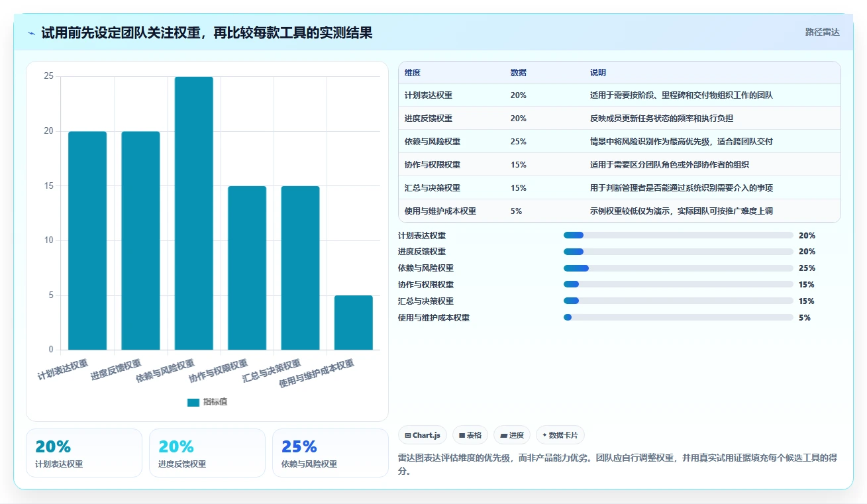This screenshot has height=504, width=867.
Task: Click the 进度反馈权重 progress bar
Action: click(x=678, y=252)
